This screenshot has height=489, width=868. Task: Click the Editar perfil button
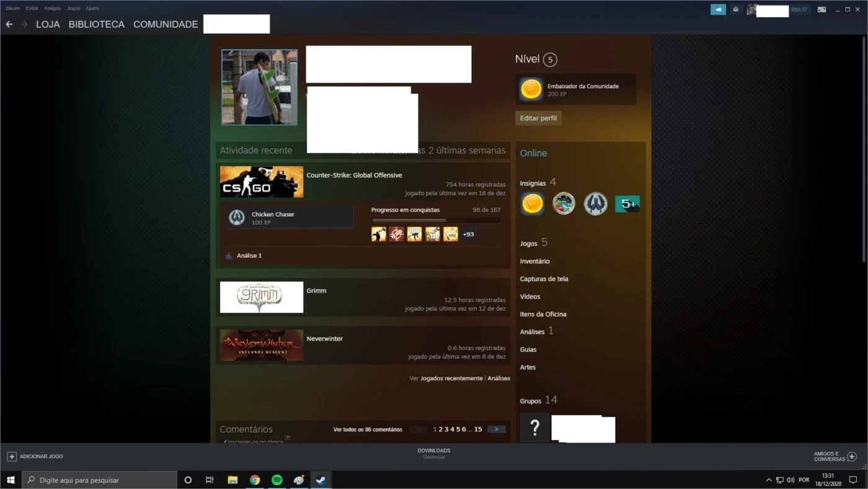538,118
